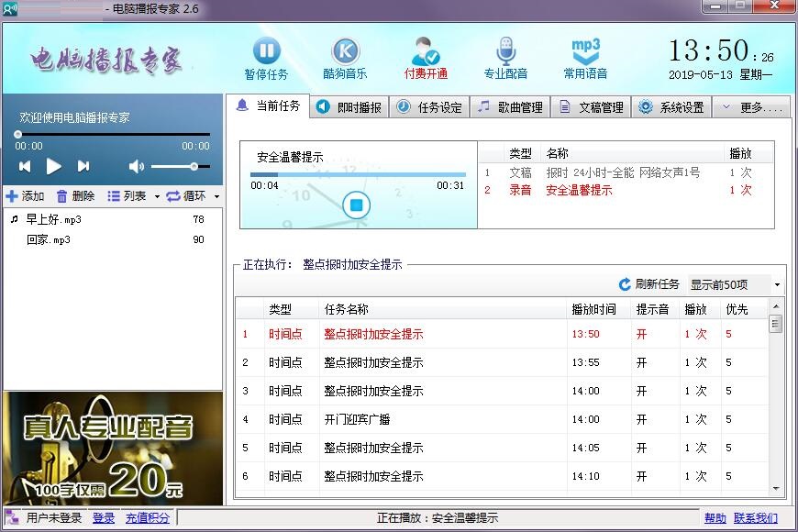Click the 暂停任务 pause icon
Screen dimensions: 798x532
[266, 50]
